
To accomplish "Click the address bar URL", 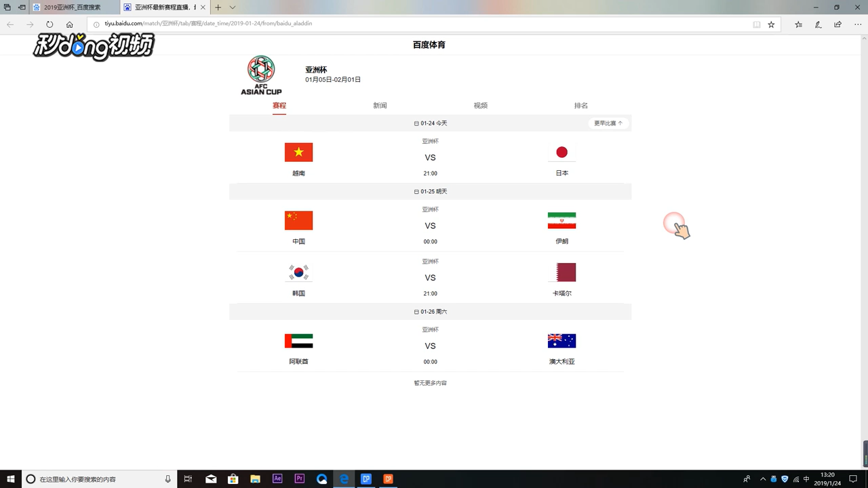I will coord(208,24).
